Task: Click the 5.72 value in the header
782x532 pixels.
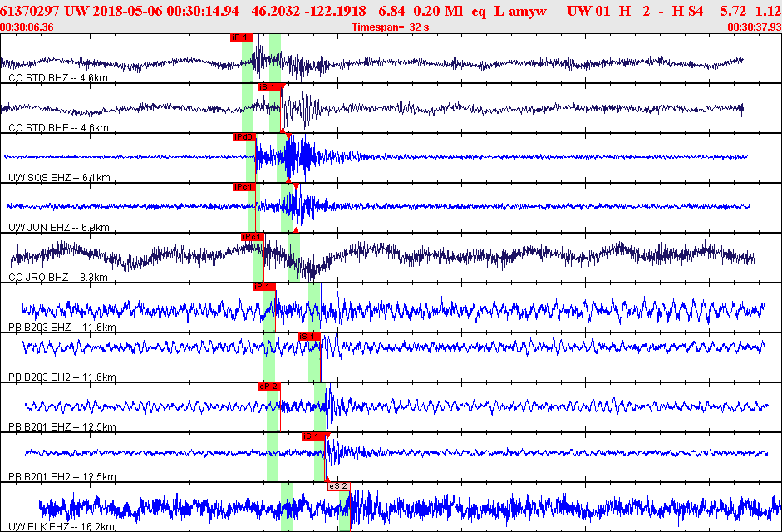Action: point(733,11)
